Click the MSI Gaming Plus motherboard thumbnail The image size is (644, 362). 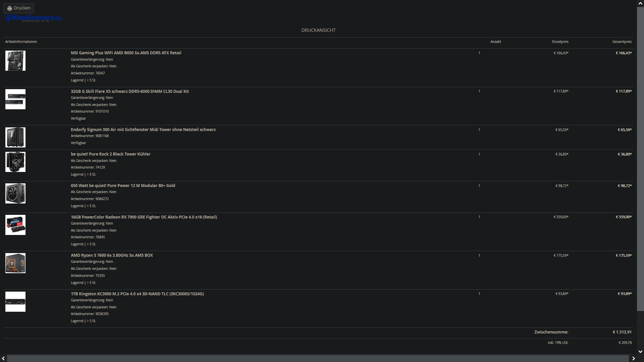[x=15, y=61]
